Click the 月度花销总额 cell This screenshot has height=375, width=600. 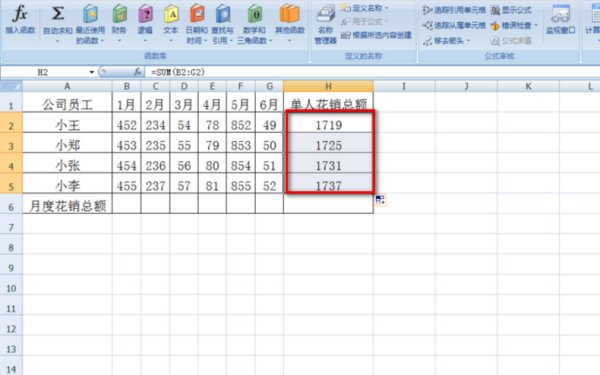coord(67,205)
